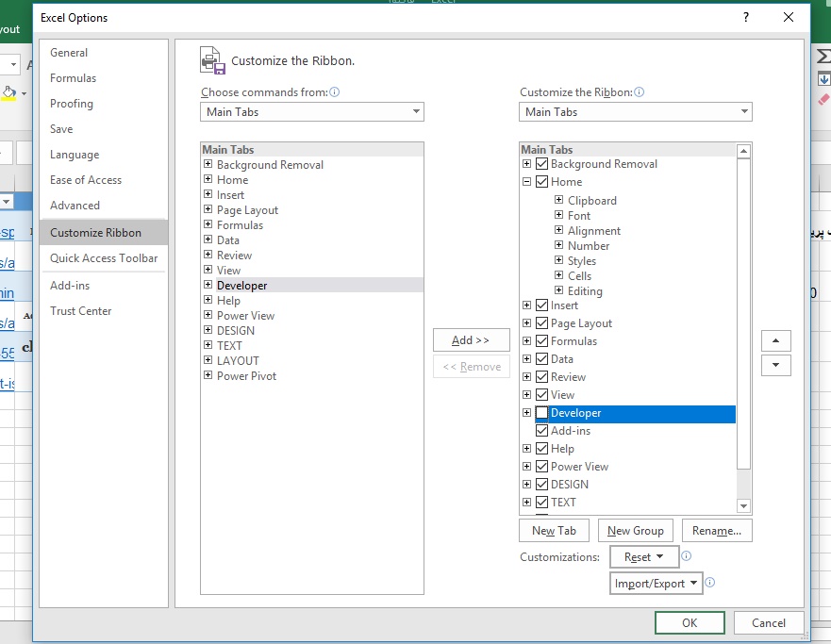Click the New Tab button

pyautogui.click(x=554, y=531)
